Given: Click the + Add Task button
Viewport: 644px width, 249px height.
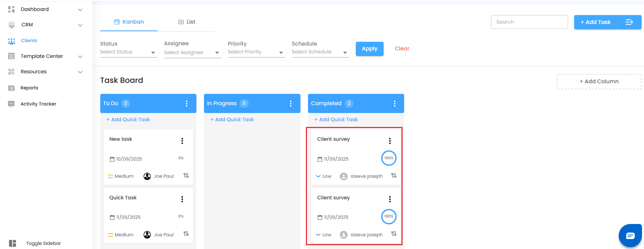Looking at the screenshot, I should 595,22.
